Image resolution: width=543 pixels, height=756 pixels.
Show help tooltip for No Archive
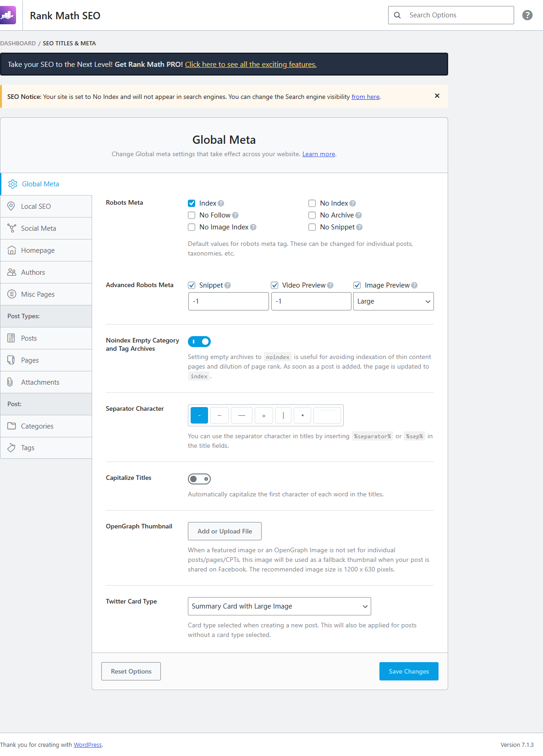pyautogui.click(x=358, y=215)
